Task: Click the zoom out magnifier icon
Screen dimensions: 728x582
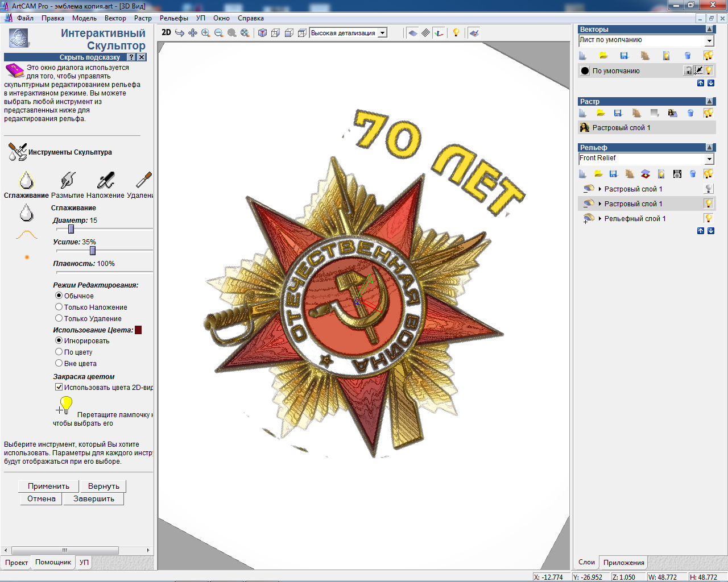Action: 219,33
